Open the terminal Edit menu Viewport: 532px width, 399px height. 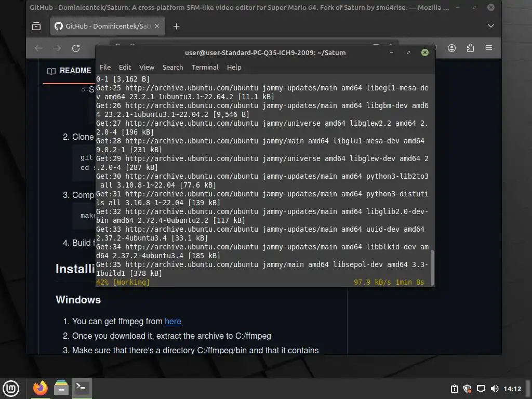(x=125, y=67)
